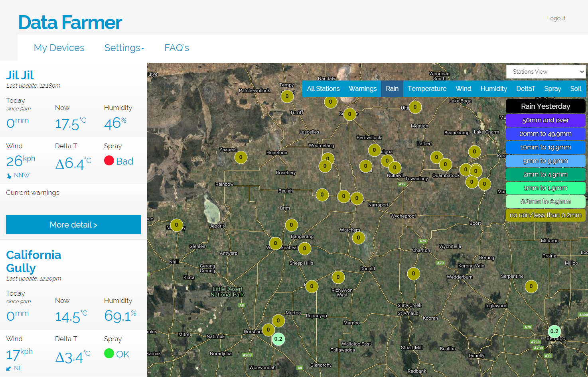588x377 pixels.
Task: Click the 0.2 rain marker near Horsham
Action: click(278, 339)
